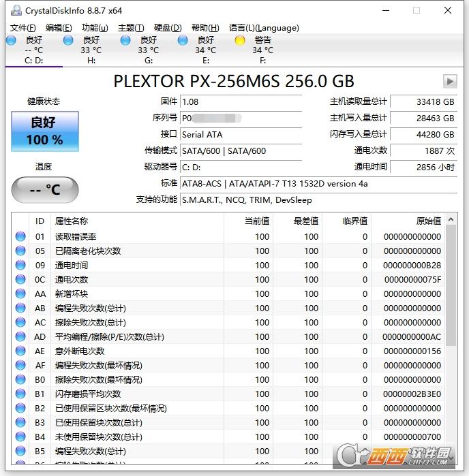Screen dimensions: 469x476
Task: Click status orb of row 05 已隔离老化块次数
Action: click(20, 251)
